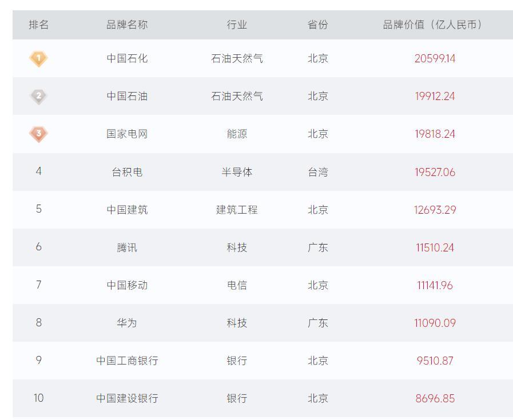Click the brand value 20599.14

tap(435, 58)
